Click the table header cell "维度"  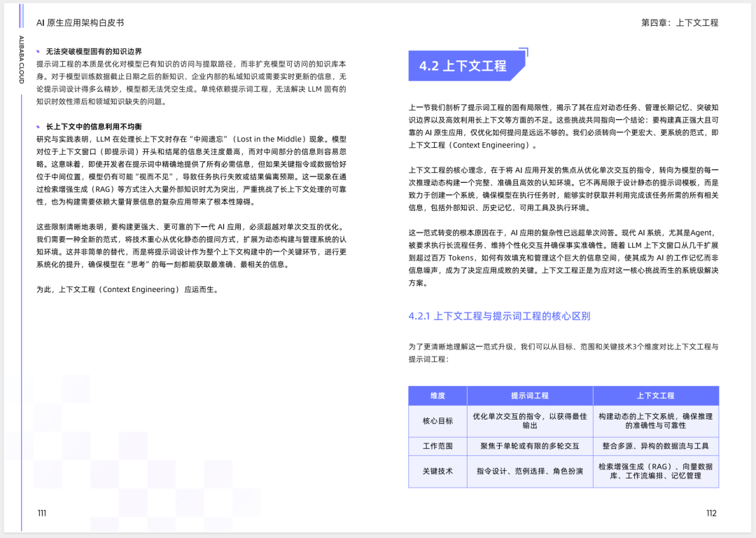pos(437,396)
